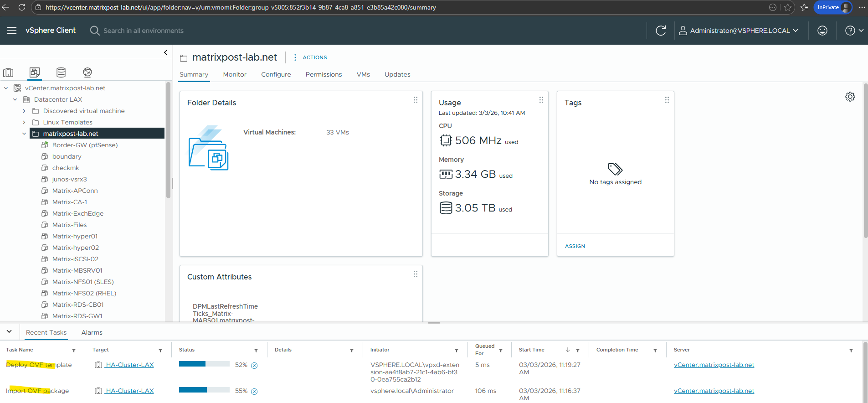Open the HA-Cluster-LAX link for Deploy OVF task
The image size is (868, 403).
point(129,365)
